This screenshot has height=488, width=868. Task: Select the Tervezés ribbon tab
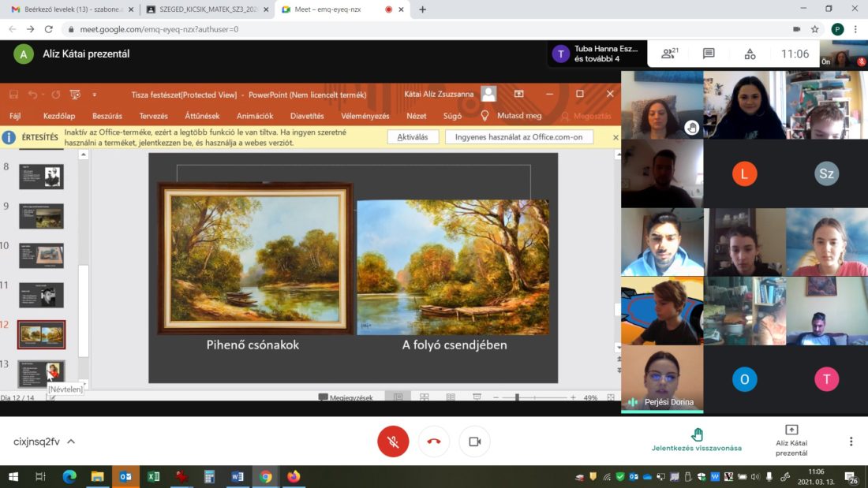[x=153, y=116]
